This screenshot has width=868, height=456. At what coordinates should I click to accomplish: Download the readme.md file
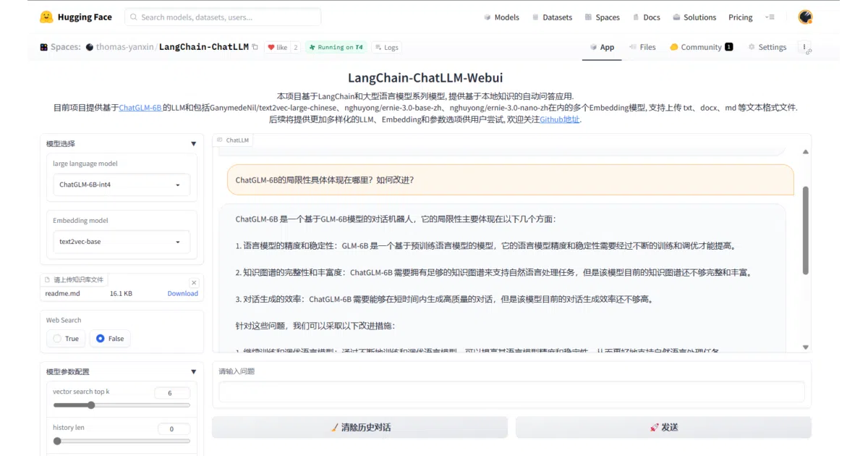pyautogui.click(x=182, y=294)
